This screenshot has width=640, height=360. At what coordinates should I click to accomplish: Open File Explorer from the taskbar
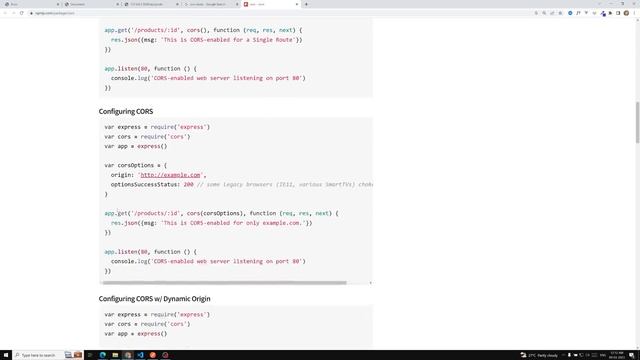115,355
